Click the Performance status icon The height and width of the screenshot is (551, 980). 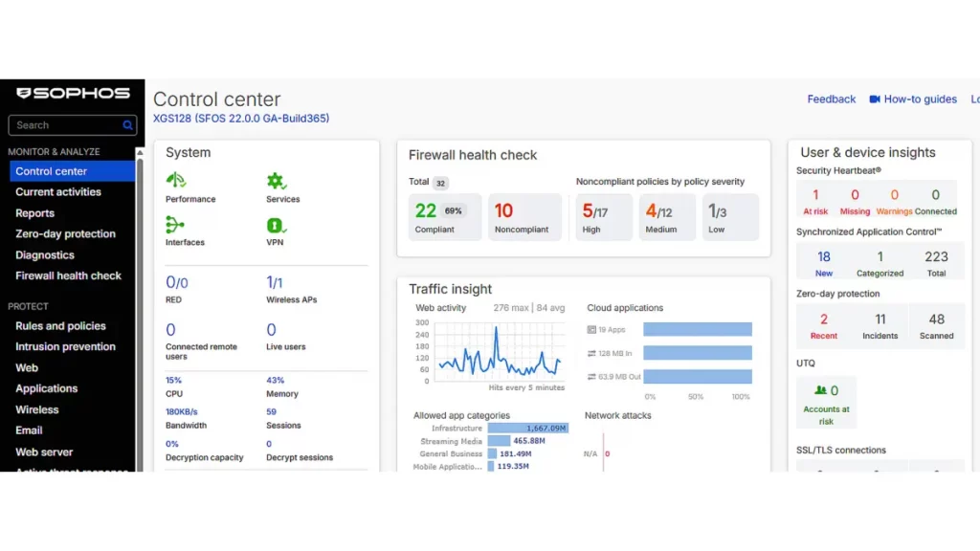click(x=176, y=180)
